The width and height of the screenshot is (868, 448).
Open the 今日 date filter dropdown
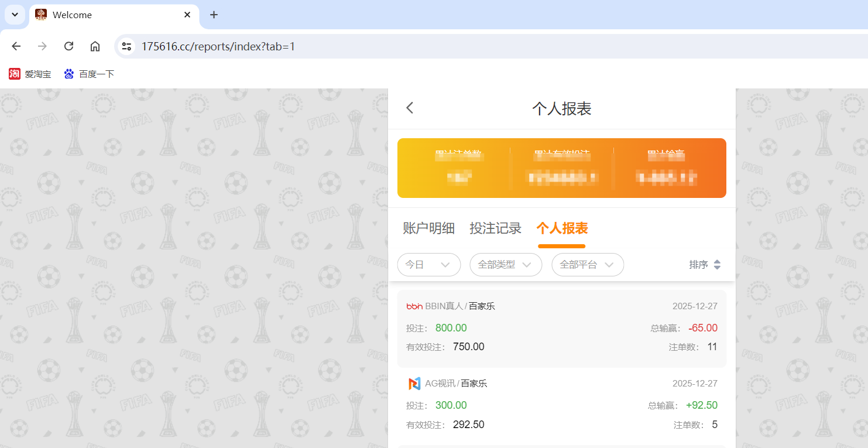tap(429, 265)
